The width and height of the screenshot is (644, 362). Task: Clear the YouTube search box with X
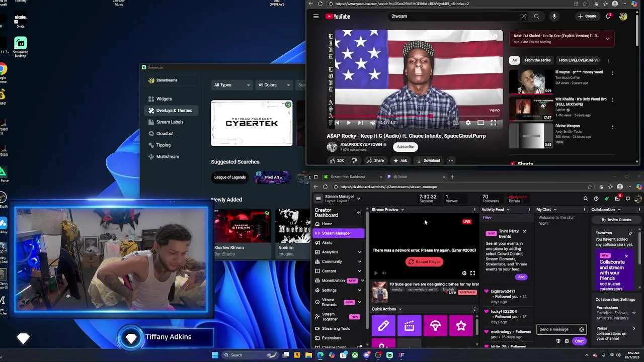pos(524,16)
